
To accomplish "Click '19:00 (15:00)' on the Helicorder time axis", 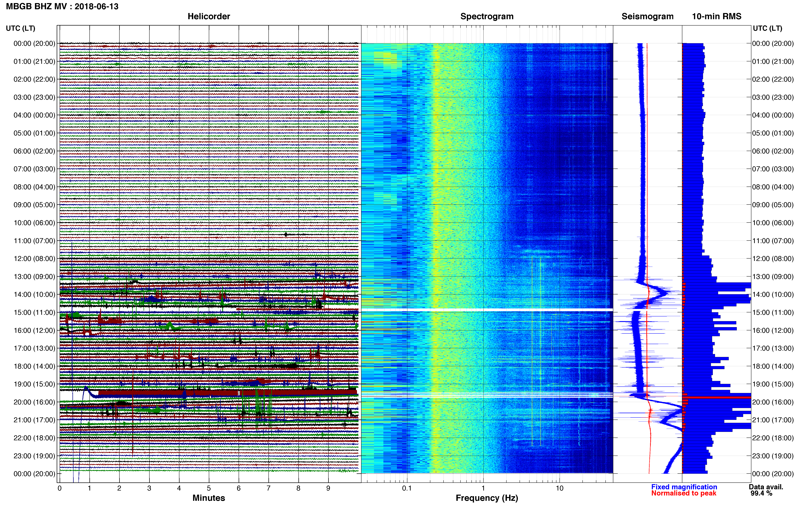I will tap(34, 384).
